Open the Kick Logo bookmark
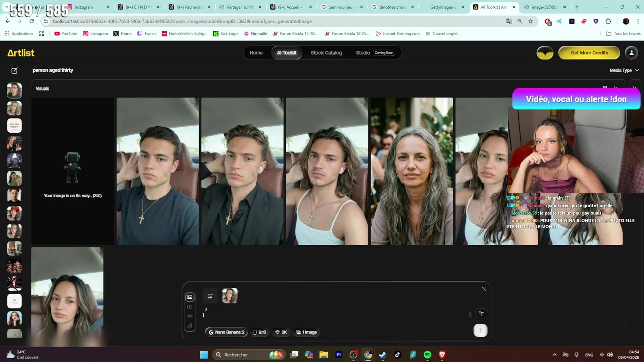The height and width of the screenshot is (362, 644). [x=225, y=34]
